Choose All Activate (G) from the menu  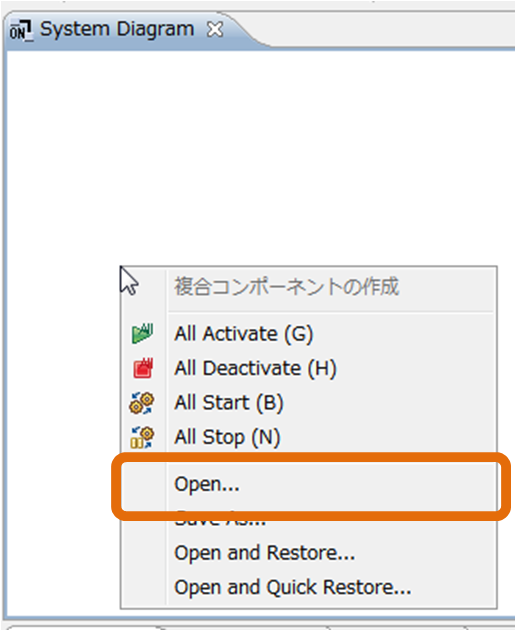pos(309,334)
